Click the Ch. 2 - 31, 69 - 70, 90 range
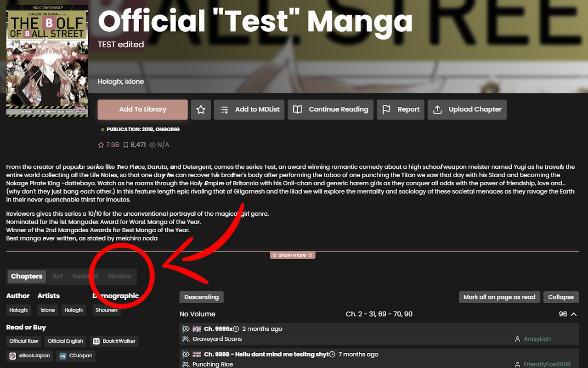 (x=379, y=314)
